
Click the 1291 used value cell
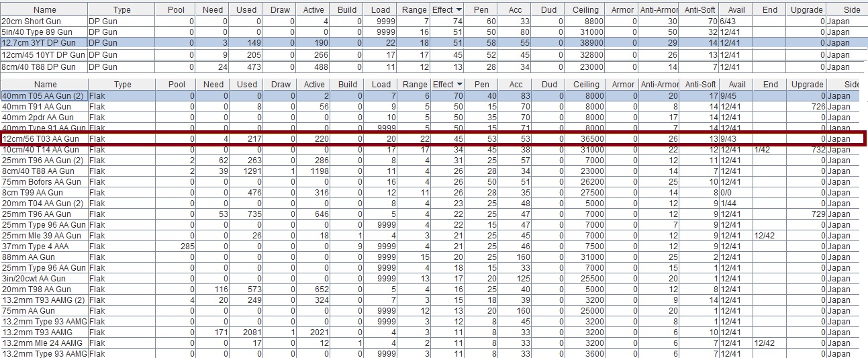point(246,171)
